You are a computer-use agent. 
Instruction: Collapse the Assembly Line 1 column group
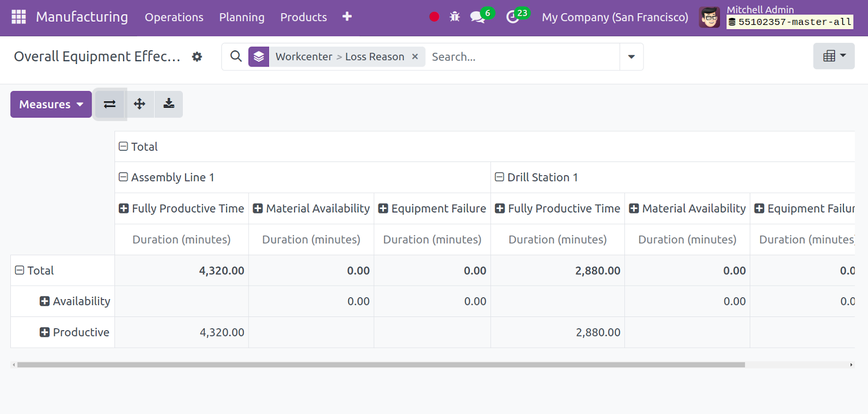123,177
